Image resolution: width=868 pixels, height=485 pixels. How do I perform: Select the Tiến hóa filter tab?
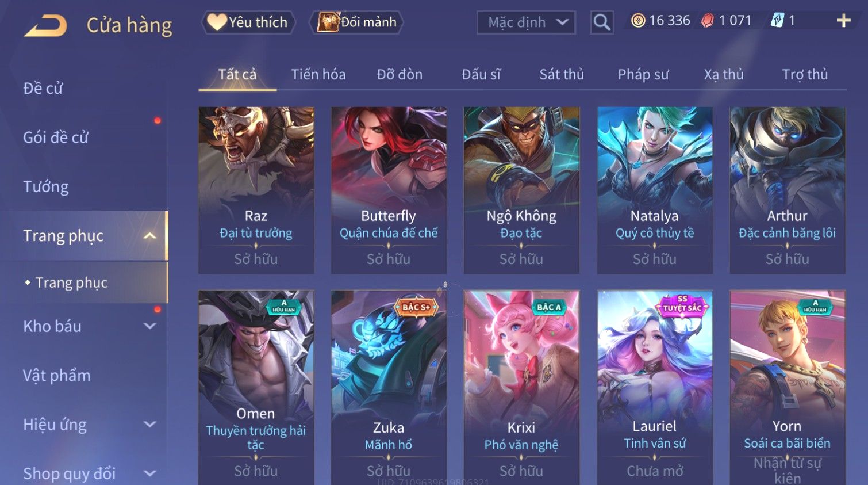[318, 75]
